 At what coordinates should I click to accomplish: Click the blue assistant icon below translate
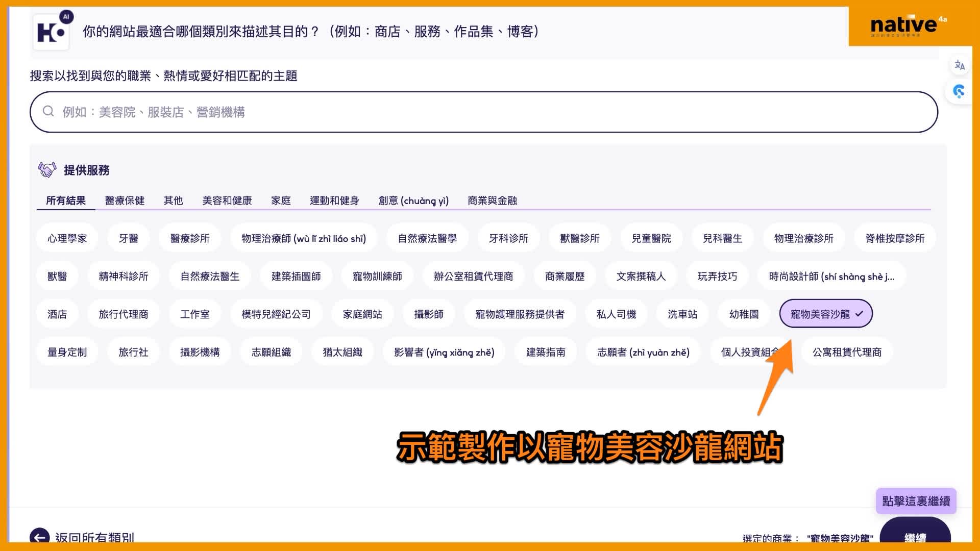coord(959,92)
